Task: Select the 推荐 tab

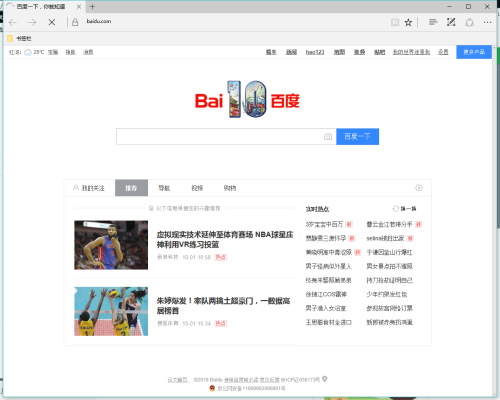Action: [x=131, y=188]
